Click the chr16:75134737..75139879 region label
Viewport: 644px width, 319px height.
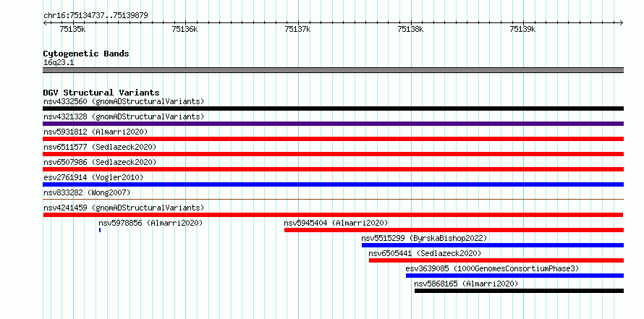click(96, 16)
